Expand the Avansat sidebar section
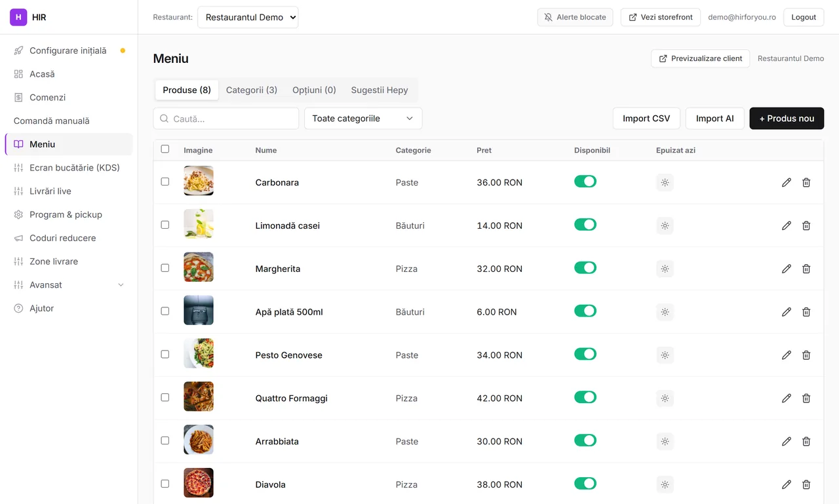The image size is (839, 504). [x=69, y=285]
